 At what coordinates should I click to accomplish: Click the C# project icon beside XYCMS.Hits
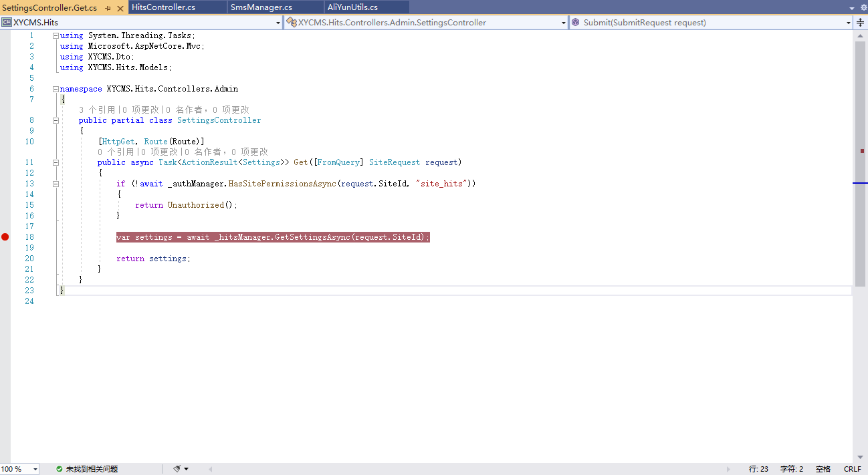pyautogui.click(x=7, y=22)
